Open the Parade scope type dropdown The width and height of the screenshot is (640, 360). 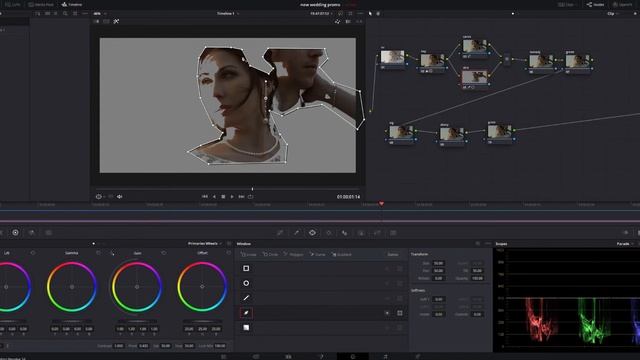point(625,244)
